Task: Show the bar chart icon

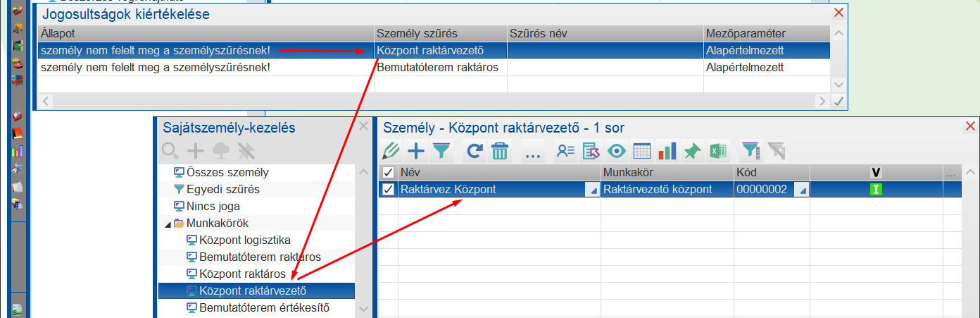Action: point(667,151)
